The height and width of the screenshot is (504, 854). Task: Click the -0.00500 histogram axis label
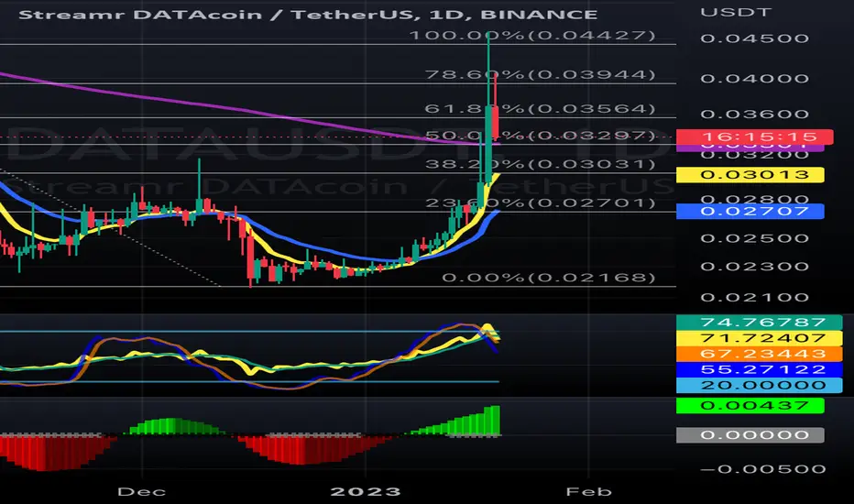(763, 469)
